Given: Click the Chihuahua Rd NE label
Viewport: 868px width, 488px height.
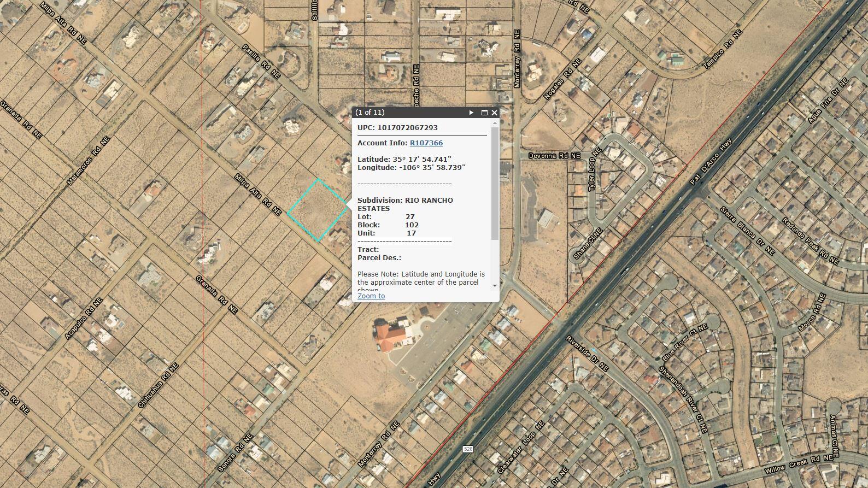Looking at the screenshot, I should [x=158, y=386].
